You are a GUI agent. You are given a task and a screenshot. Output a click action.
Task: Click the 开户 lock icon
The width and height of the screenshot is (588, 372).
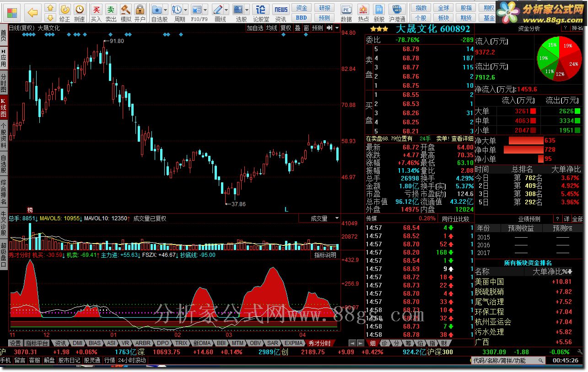[140, 12]
